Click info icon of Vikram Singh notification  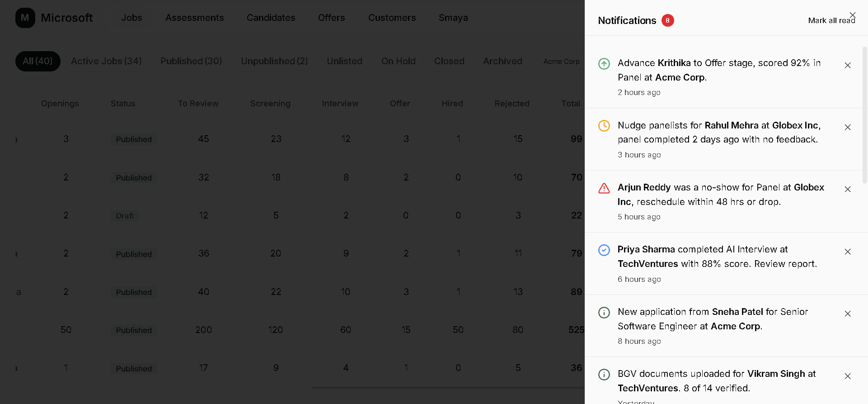(x=604, y=374)
